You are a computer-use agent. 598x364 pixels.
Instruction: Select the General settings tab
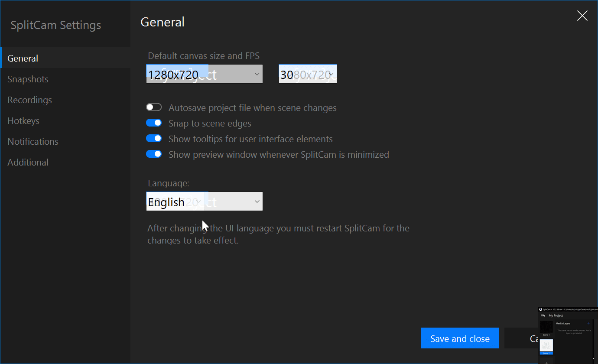(x=23, y=58)
